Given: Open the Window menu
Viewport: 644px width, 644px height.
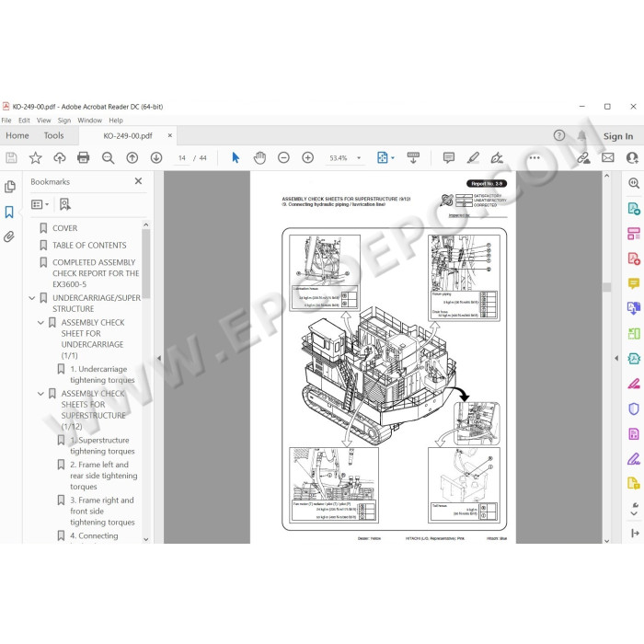Looking at the screenshot, I should (x=89, y=121).
